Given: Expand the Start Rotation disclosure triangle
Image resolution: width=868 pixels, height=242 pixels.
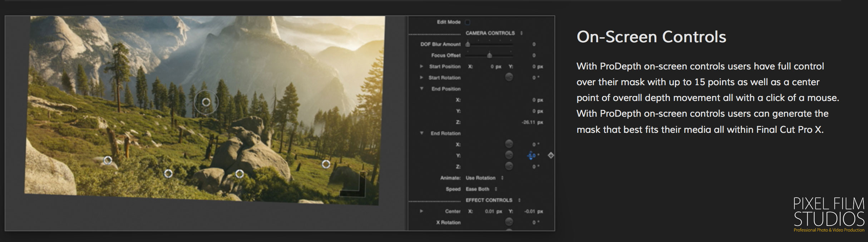Looking at the screenshot, I should coord(421,78).
